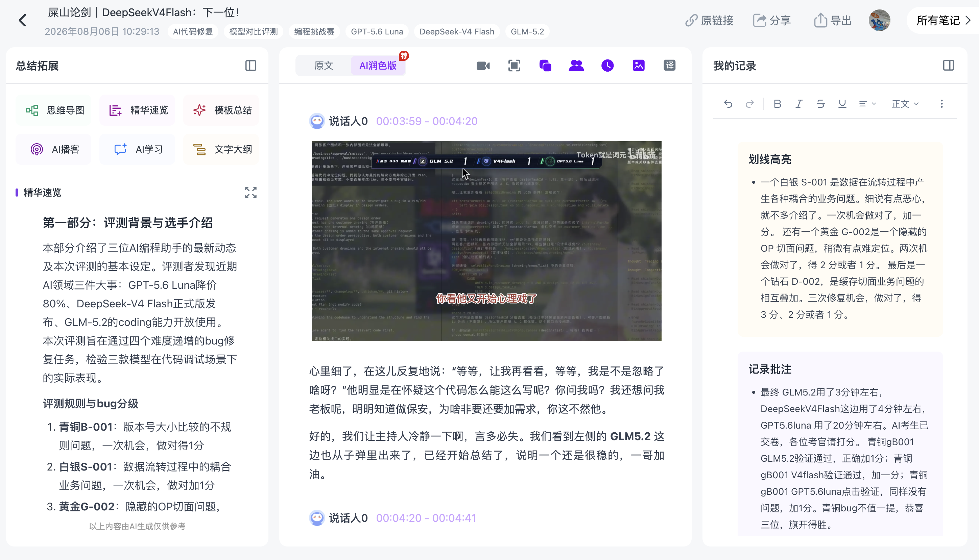Open 所有笔记 all notes panel

(x=944, y=20)
